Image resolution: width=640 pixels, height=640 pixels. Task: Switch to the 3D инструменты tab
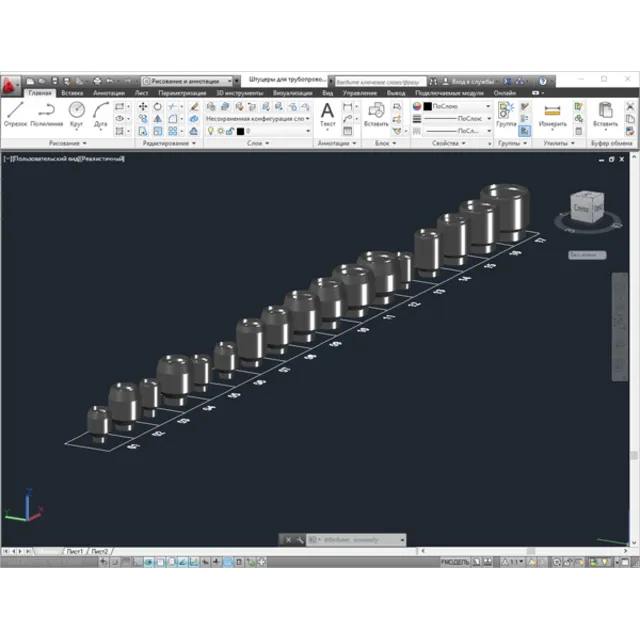(240, 93)
